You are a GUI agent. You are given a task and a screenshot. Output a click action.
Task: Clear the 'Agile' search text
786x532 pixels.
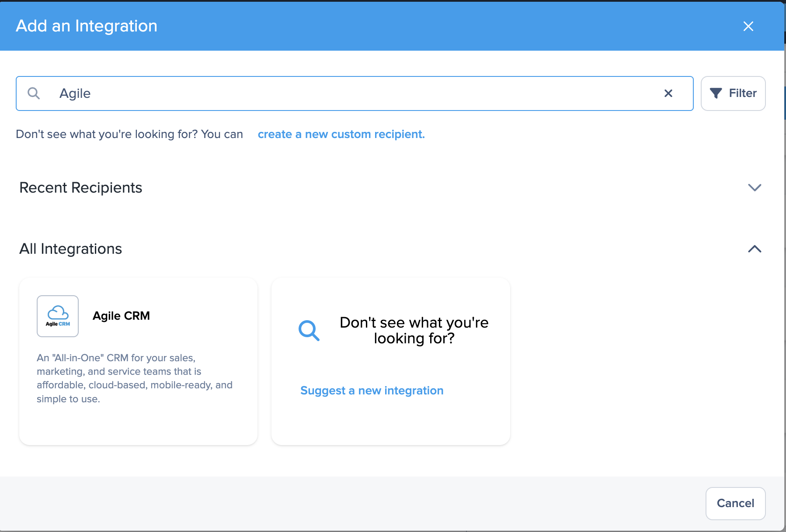[x=668, y=93]
